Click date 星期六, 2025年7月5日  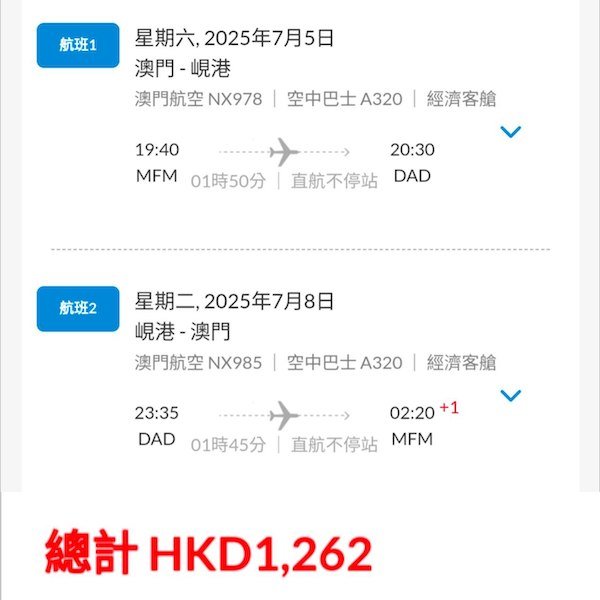234,38
